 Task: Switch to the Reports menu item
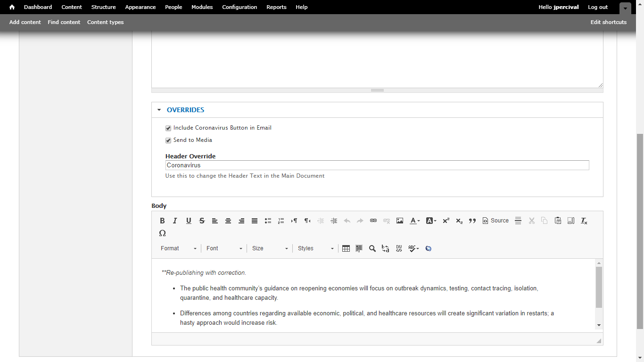coord(276,7)
